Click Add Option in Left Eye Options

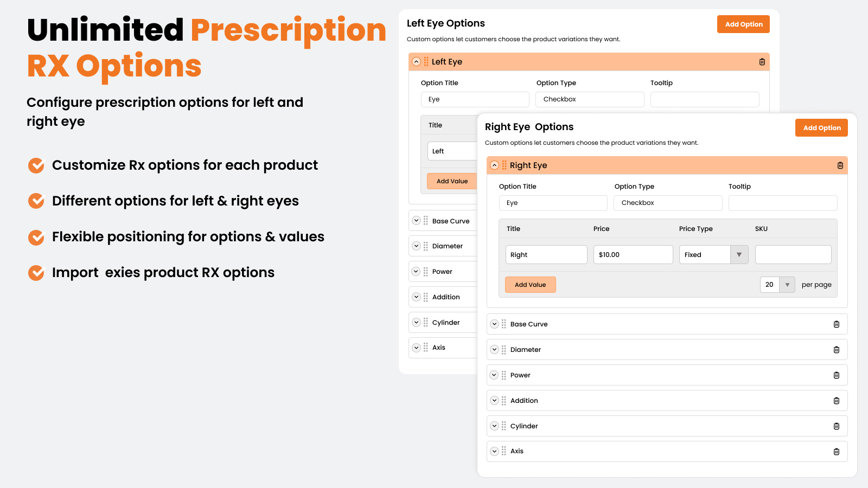click(x=743, y=24)
